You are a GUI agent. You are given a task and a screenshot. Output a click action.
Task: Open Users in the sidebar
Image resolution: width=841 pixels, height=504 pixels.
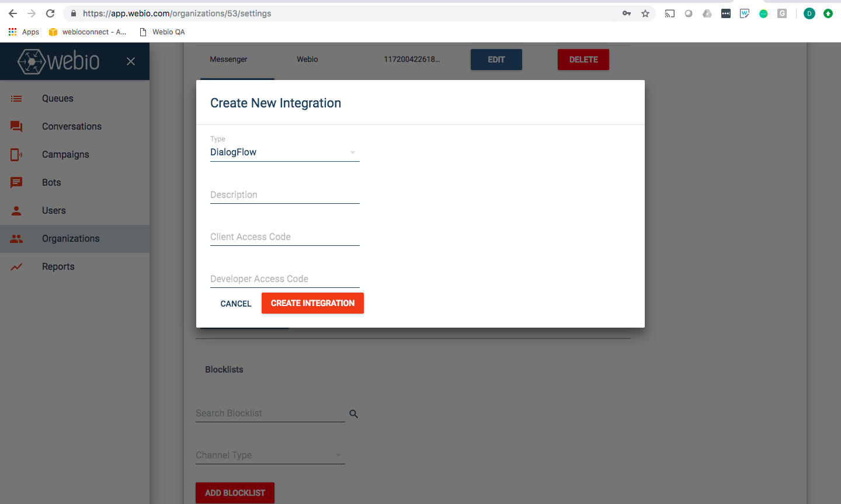[75, 211]
